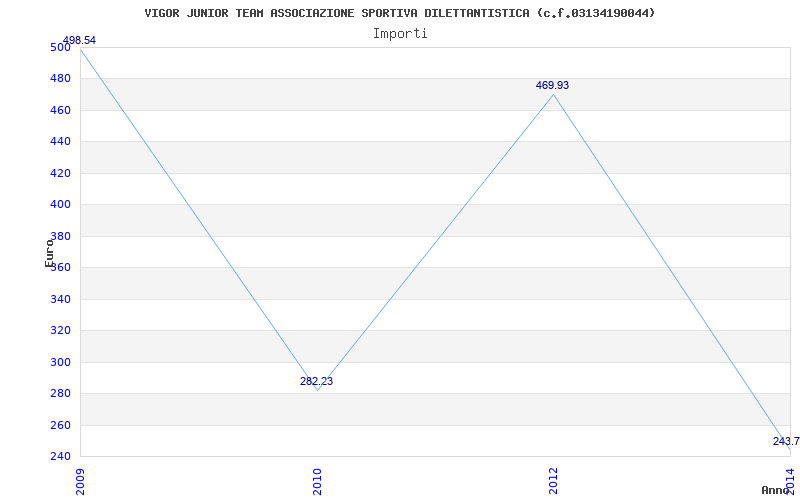Viewport: 800px width, 500px height.
Task: Click the 498.54 data point label
Action: [x=79, y=40]
